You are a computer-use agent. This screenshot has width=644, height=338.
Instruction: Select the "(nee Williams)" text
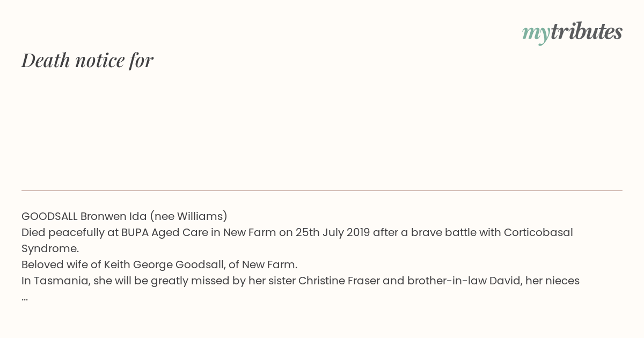click(188, 216)
